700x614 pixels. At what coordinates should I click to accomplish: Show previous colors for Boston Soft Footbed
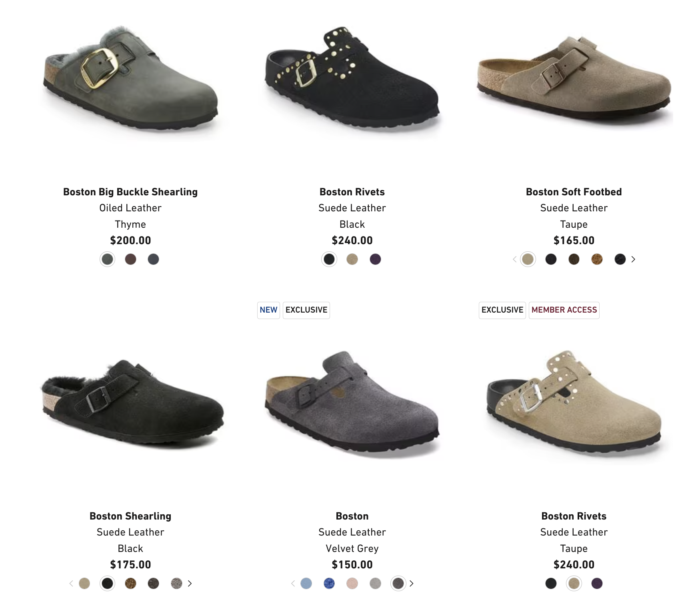pyautogui.click(x=514, y=259)
